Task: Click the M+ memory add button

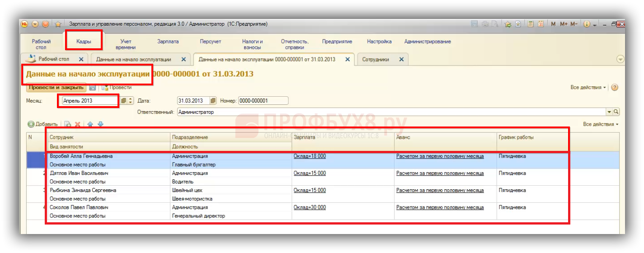Action: coord(564,24)
